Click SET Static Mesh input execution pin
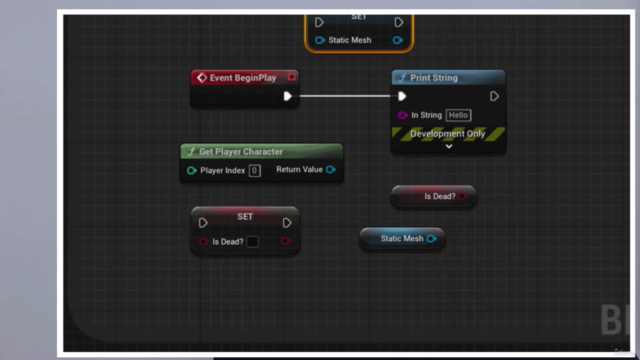 319,22
